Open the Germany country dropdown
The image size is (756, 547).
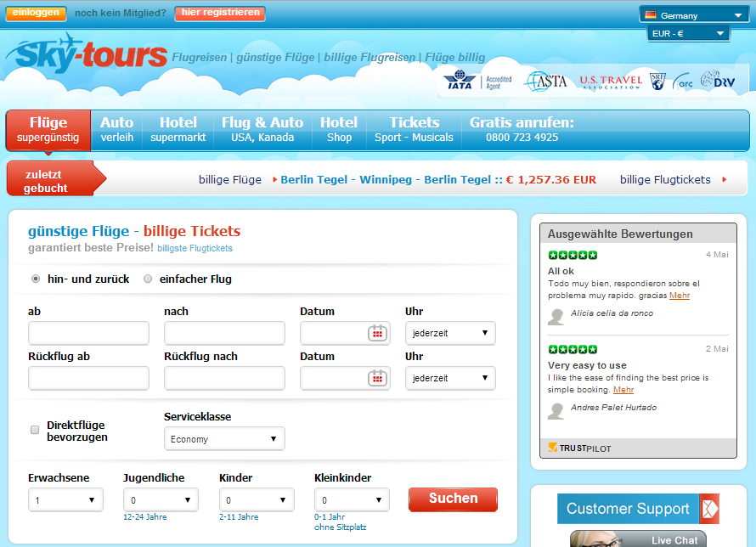coord(694,15)
